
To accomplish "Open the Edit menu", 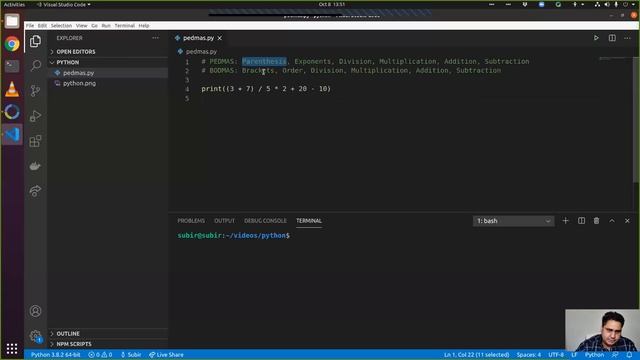I will [x=42, y=25].
